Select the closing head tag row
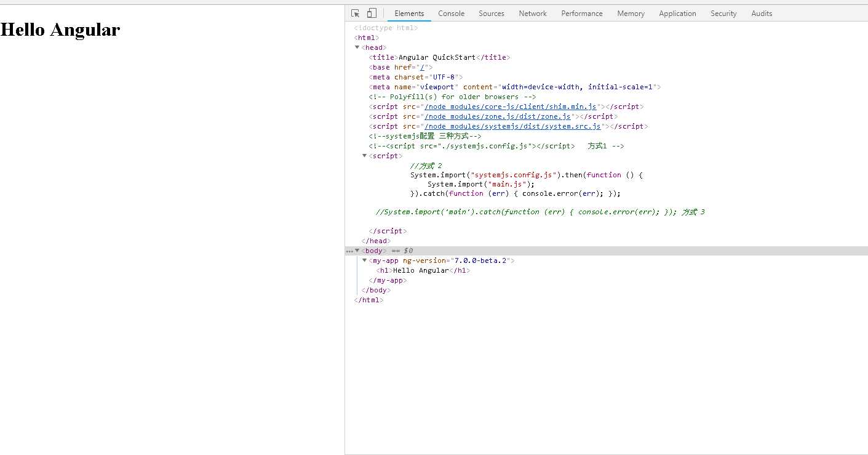This screenshot has width=868, height=455. point(376,241)
